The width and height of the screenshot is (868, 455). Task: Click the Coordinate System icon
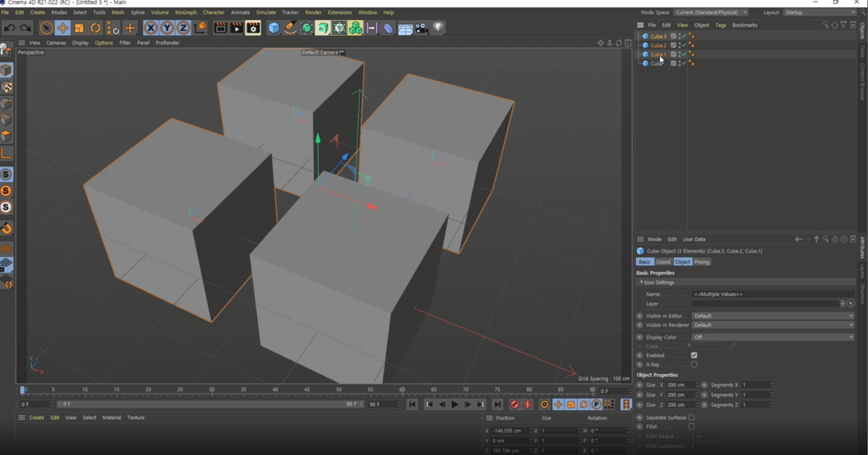(201, 28)
